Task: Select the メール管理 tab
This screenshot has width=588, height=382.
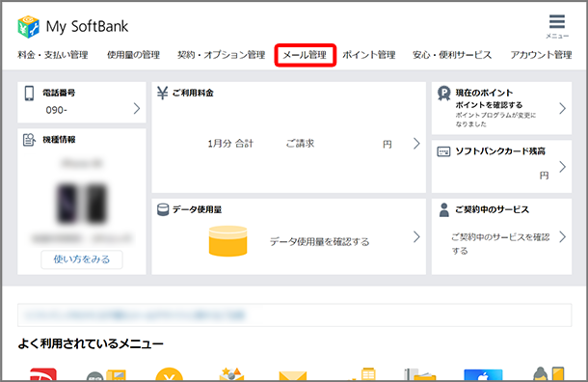Action: click(305, 55)
